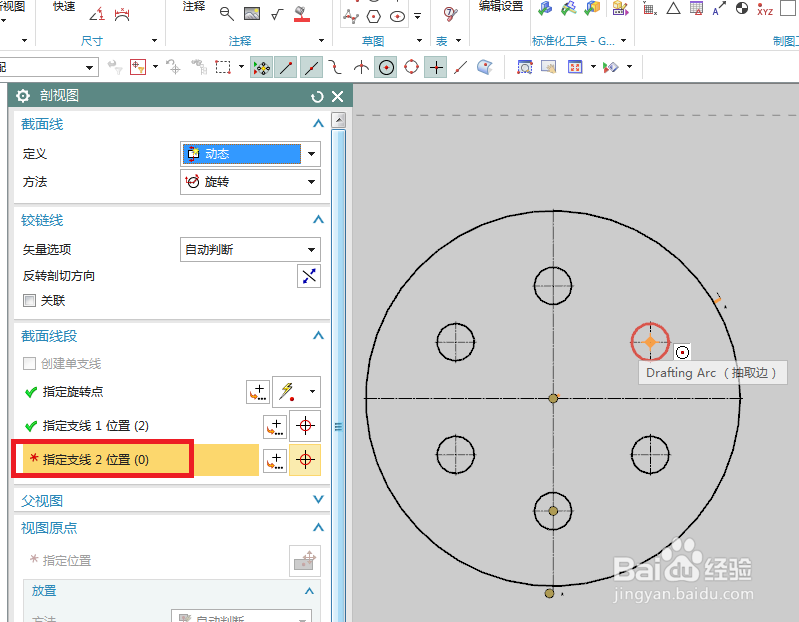
Task: Click the center point of the large circle
Action: [553, 398]
